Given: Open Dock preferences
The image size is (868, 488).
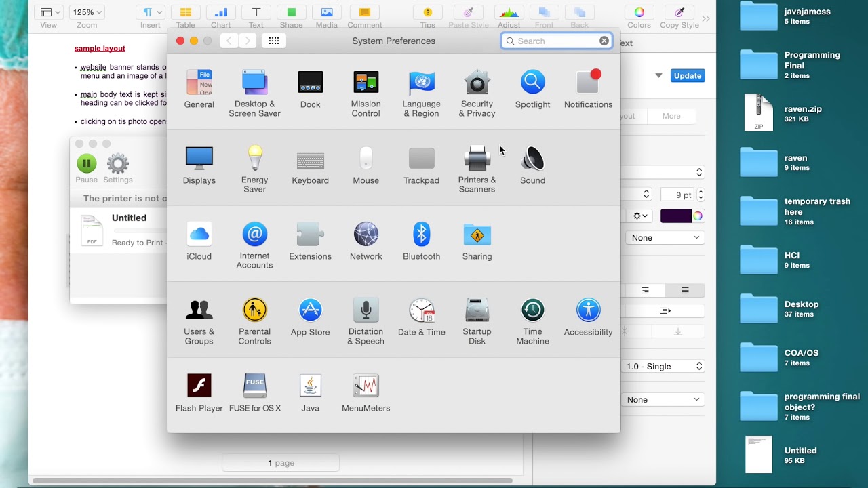Looking at the screenshot, I should click(311, 88).
